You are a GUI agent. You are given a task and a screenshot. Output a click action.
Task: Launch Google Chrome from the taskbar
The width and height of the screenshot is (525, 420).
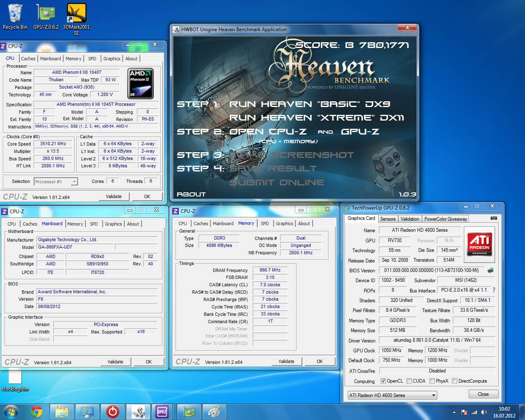click(x=37, y=411)
